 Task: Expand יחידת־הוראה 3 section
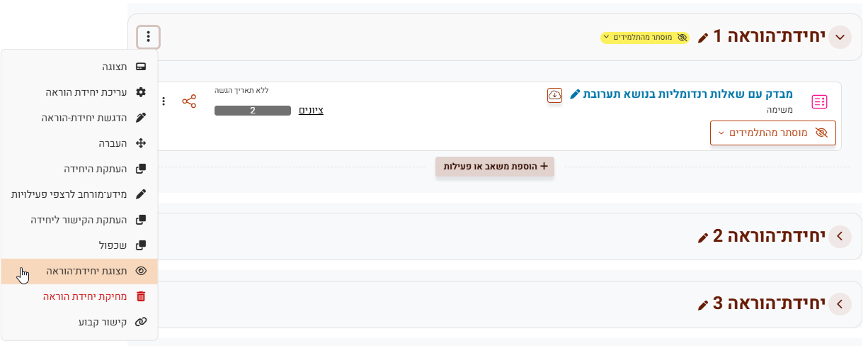pyautogui.click(x=840, y=304)
